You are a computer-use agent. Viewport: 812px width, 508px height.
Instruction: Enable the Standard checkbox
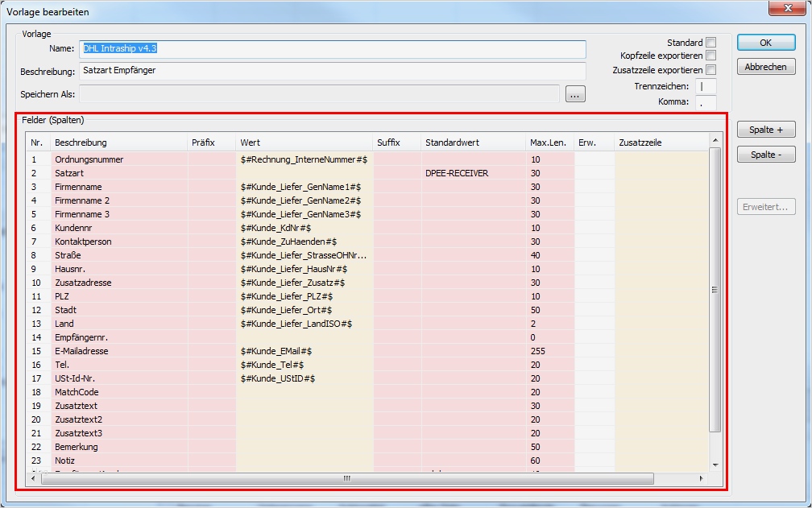(710, 43)
